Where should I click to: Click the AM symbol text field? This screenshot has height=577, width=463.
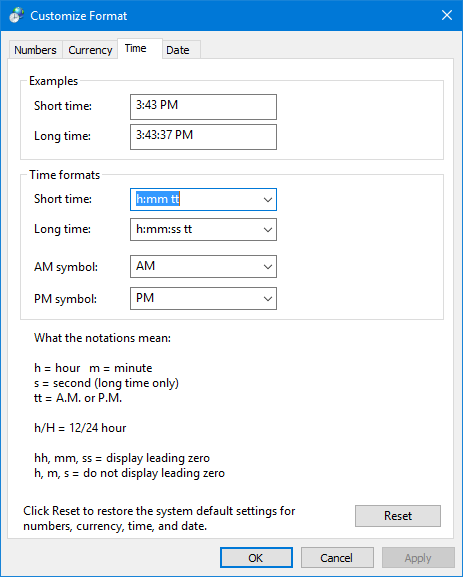pos(195,266)
